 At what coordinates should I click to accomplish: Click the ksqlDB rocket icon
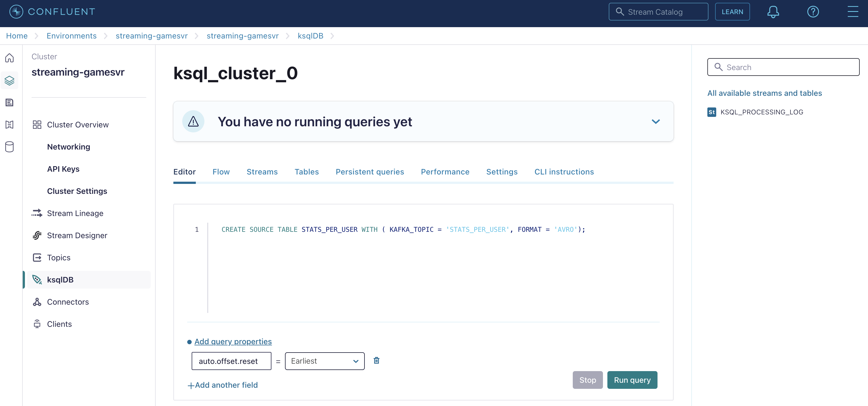point(37,280)
